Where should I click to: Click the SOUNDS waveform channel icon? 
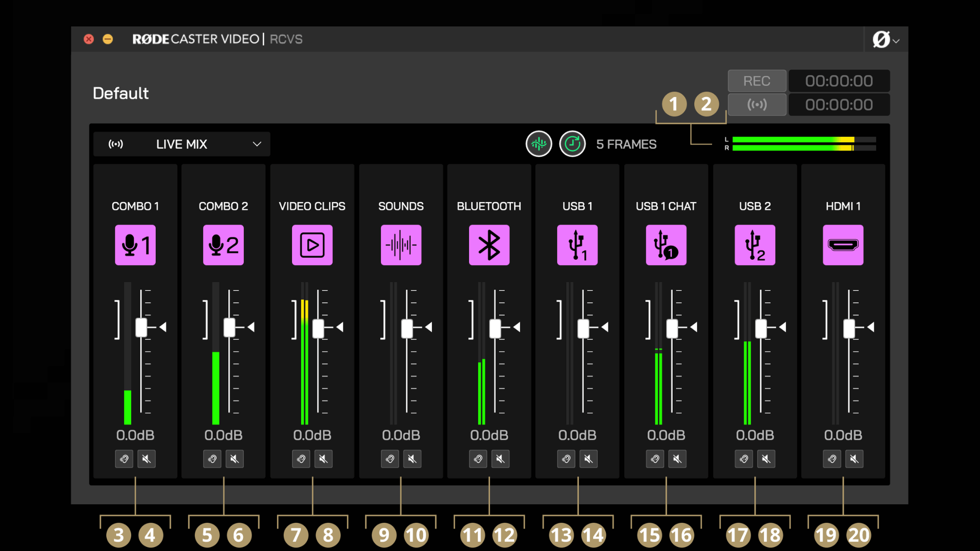click(x=401, y=245)
